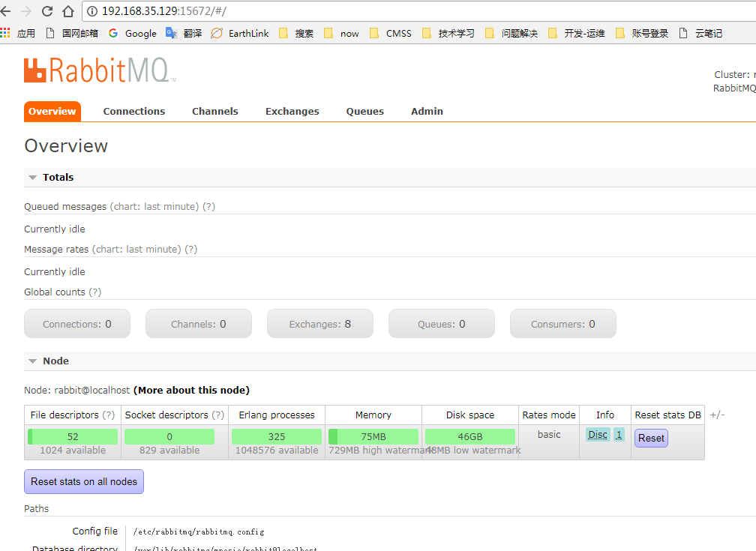Open help for Queued messages (?)

(208, 206)
